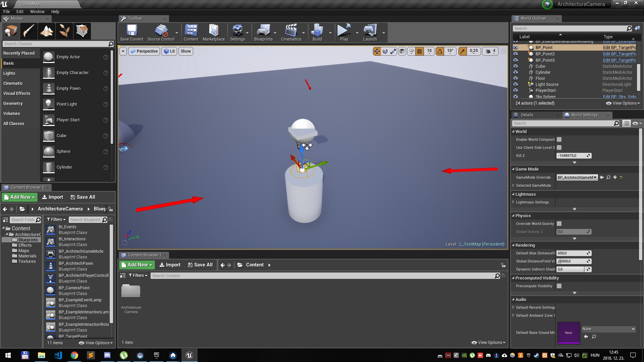Check Override World Gravity
Screen dimensions: 644x362
coord(559,224)
